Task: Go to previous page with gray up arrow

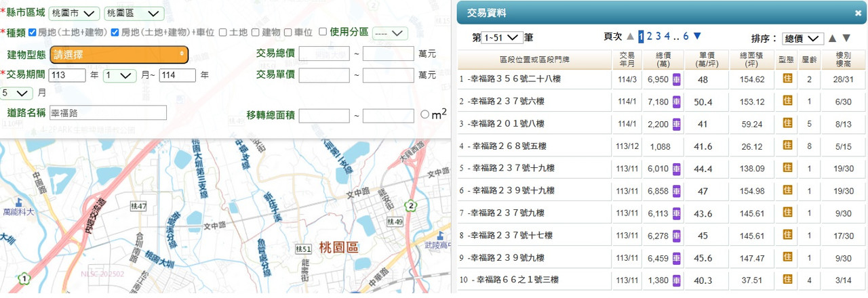Action: coord(631,37)
